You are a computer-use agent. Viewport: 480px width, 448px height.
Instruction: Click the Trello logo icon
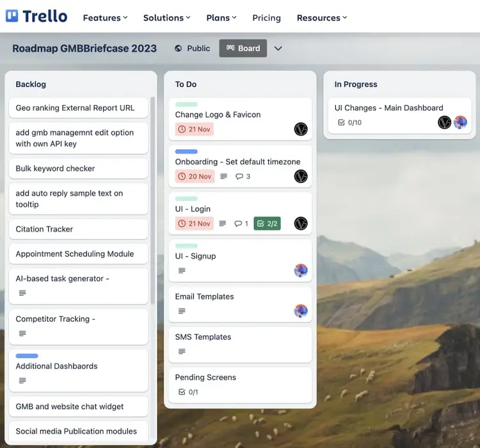(12, 16)
